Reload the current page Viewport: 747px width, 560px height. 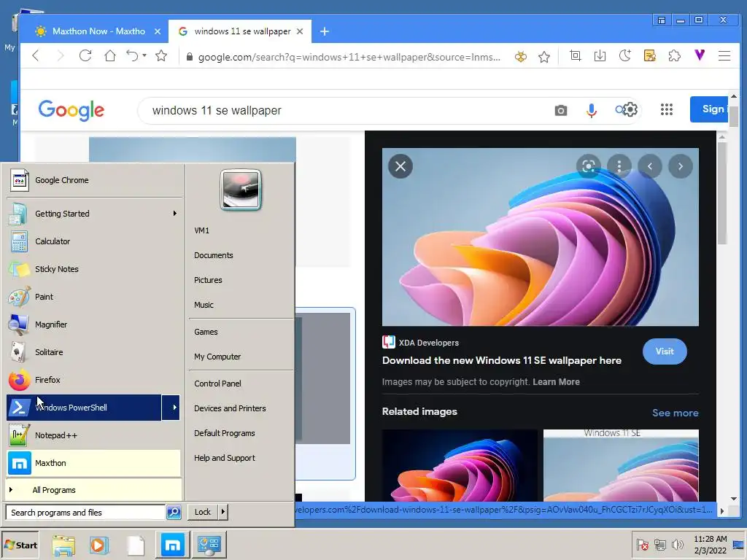(85, 56)
